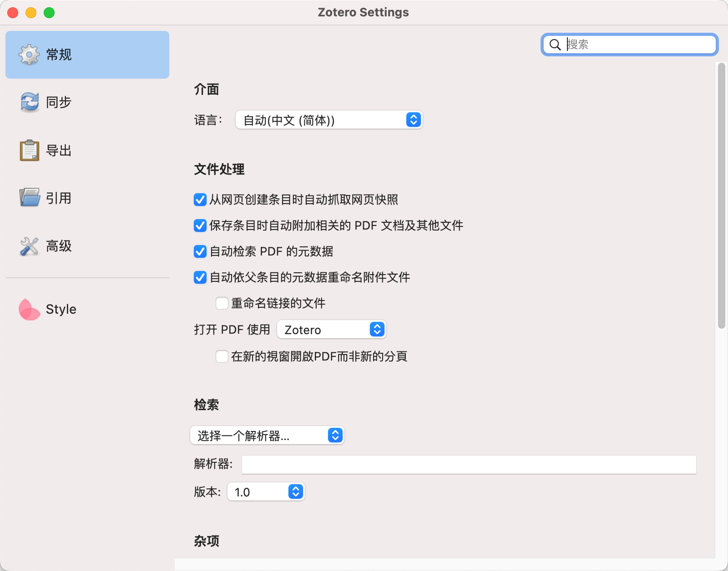Open the 常规 settings pane
Screen dimensions: 728x571
coord(87,55)
